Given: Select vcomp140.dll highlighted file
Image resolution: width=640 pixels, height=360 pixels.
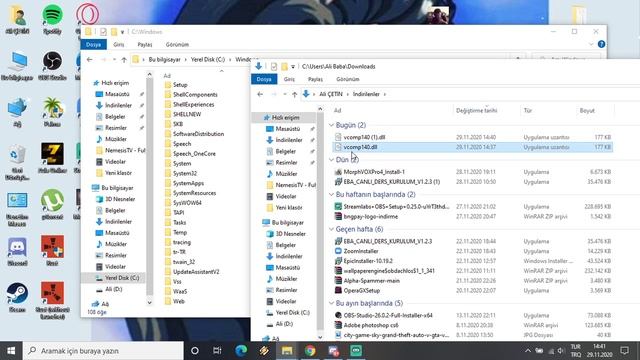Looking at the screenshot, I should (472, 147).
